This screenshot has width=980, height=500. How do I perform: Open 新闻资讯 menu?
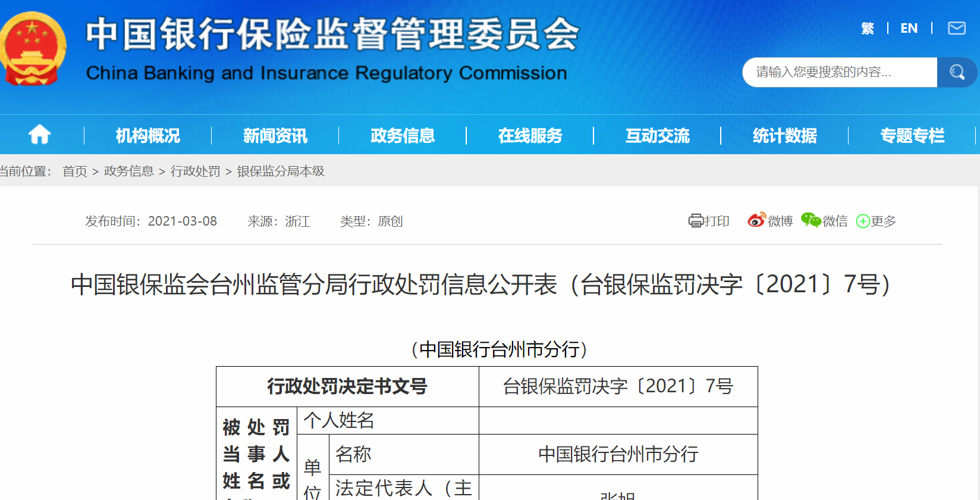pos(275,136)
